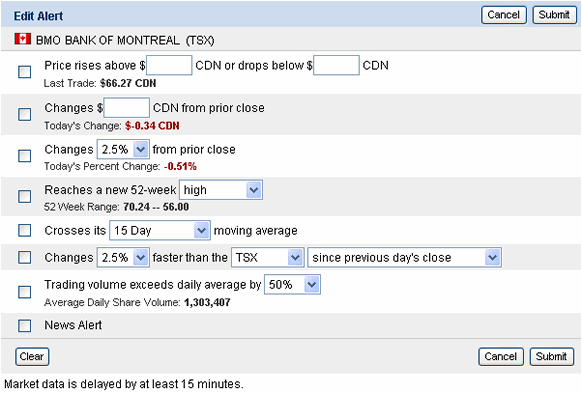Enable the trading volume alert checkbox
The height and width of the screenshot is (393, 582).
[x=24, y=292]
